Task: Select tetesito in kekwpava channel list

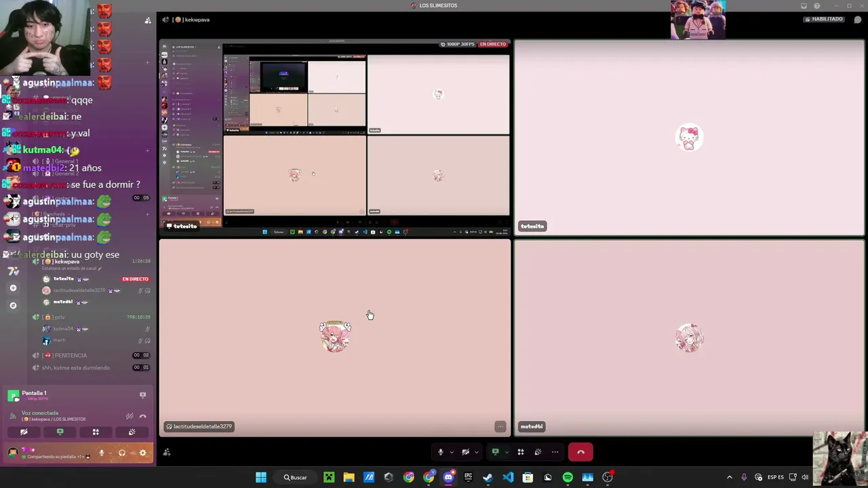Action: (x=95, y=279)
